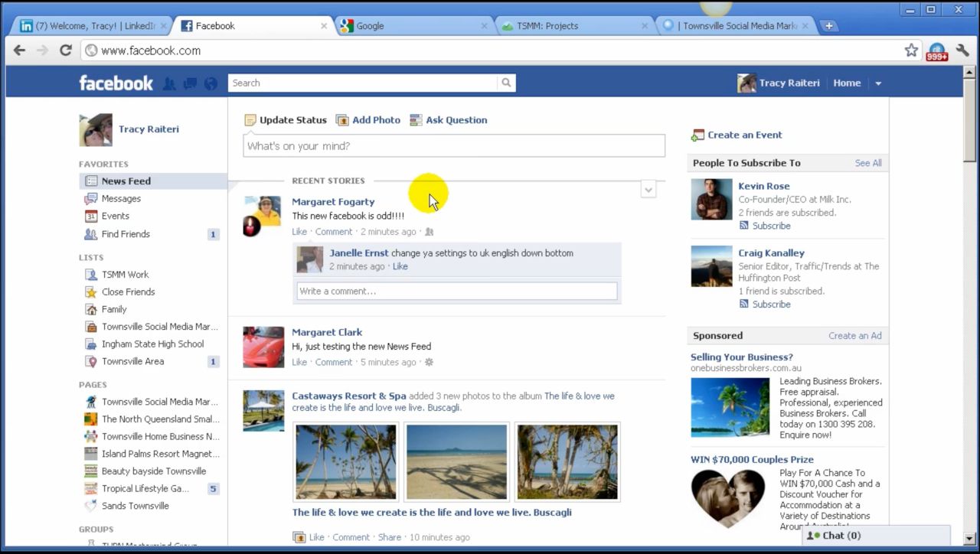Click the facebook logo
Screen dimensions: 980x554
click(116, 83)
